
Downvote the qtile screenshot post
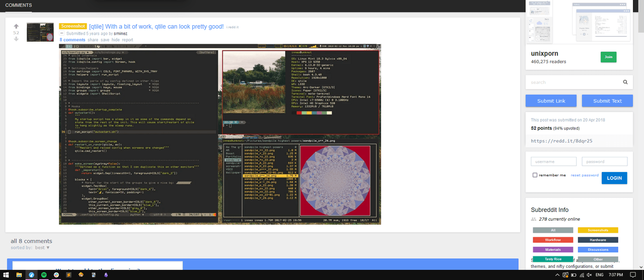tap(16, 39)
